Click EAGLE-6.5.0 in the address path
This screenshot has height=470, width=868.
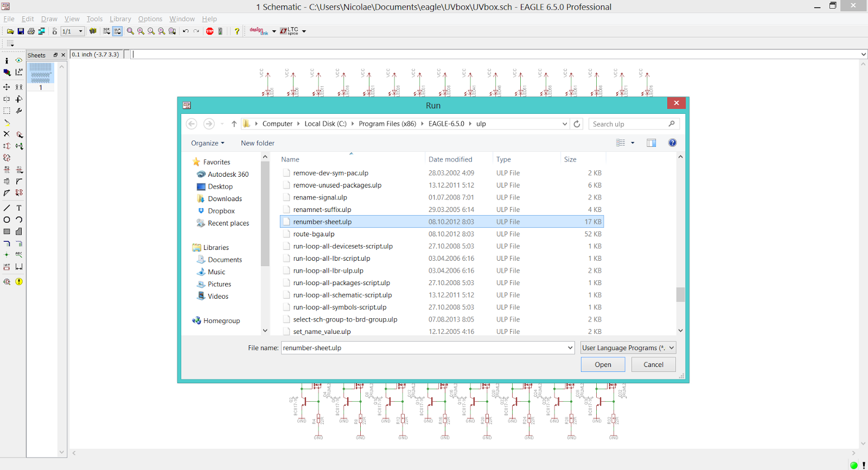click(x=446, y=124)
